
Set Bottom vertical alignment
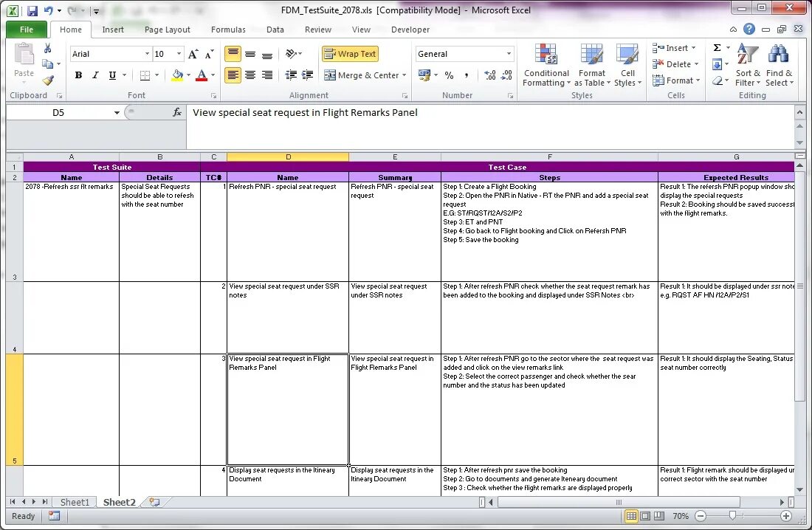(x=266, y=54)
